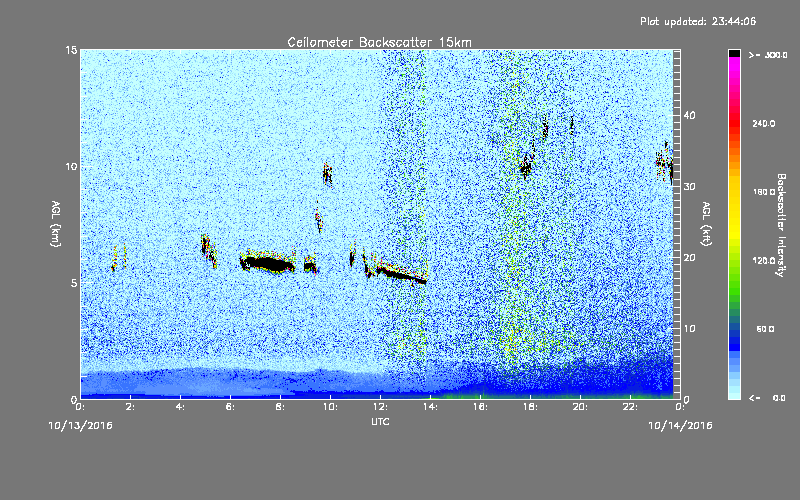This screenshot has height=500, width=800.
Task: Click the 'AGL (kft)' right axis label
Action: (706, 224)
